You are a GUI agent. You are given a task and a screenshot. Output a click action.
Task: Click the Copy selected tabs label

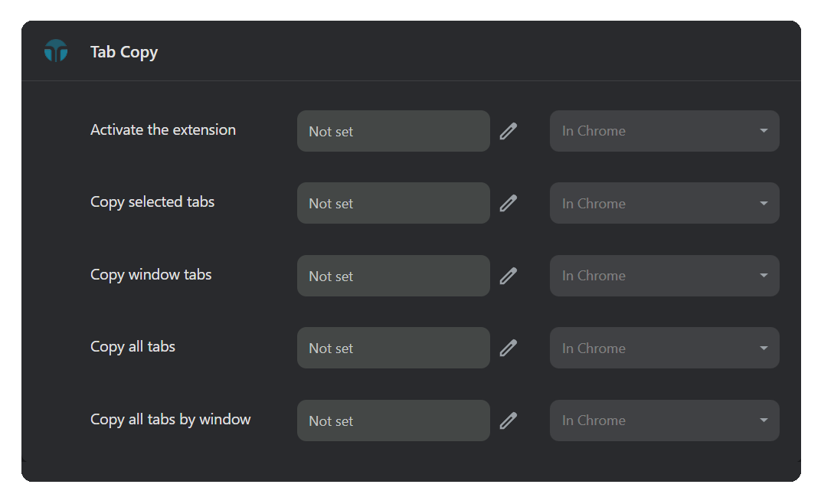click(x=152, y=202)
